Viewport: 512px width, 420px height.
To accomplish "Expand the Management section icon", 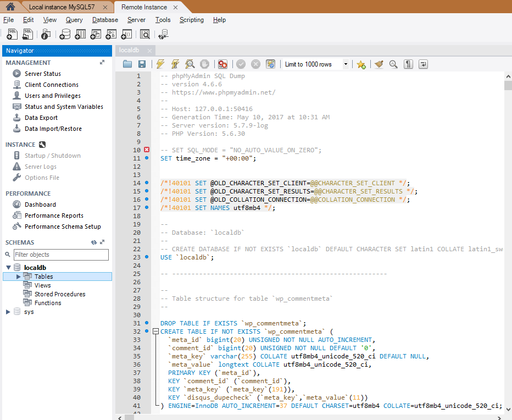I will 102,62.
